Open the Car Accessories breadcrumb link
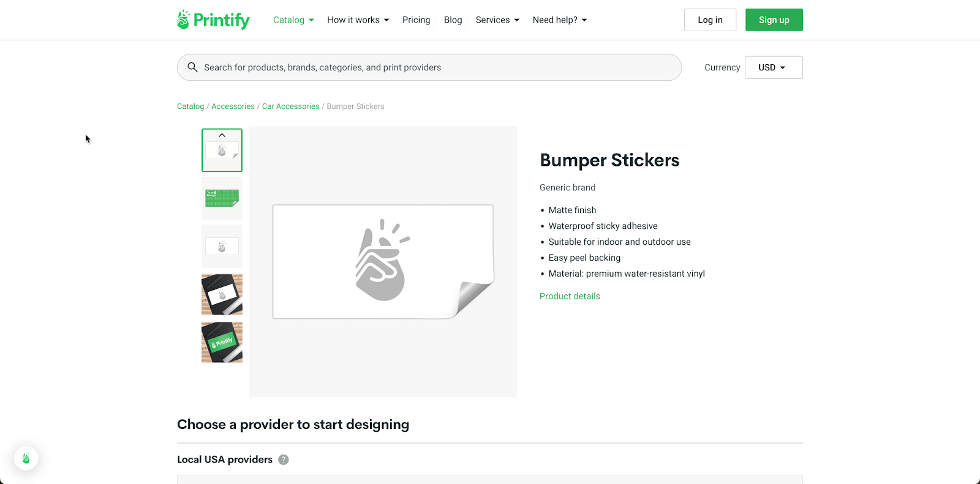This screenshot has height=484, width=980. coord(291,106)
